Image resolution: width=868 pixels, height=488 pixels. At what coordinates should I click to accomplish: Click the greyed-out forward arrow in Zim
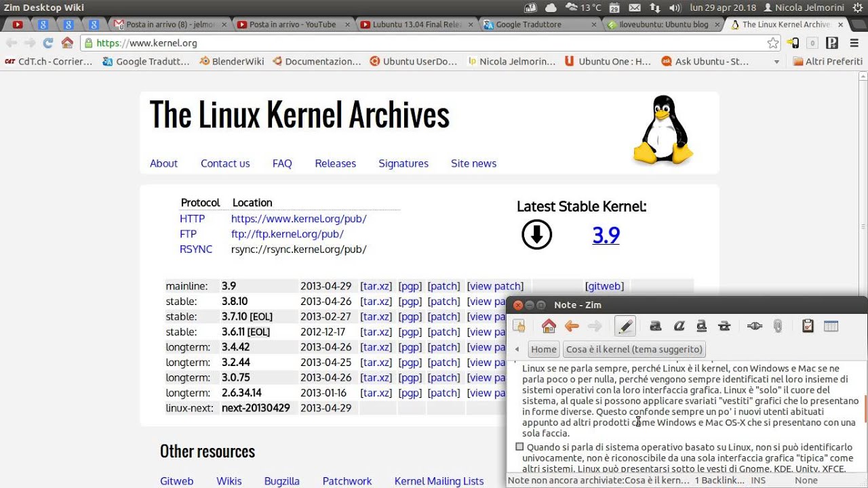click(595, 326)
